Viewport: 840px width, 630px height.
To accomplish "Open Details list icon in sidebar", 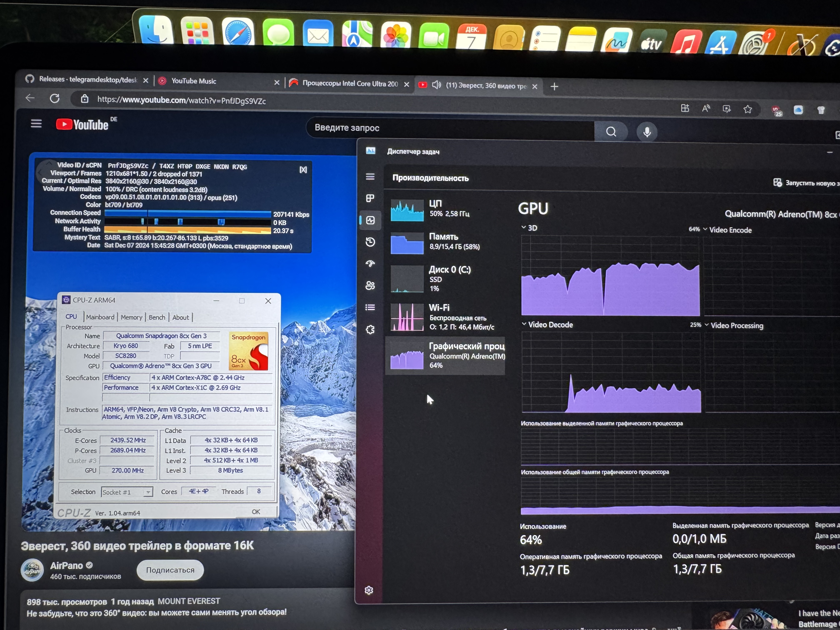I will pos(370,307).
